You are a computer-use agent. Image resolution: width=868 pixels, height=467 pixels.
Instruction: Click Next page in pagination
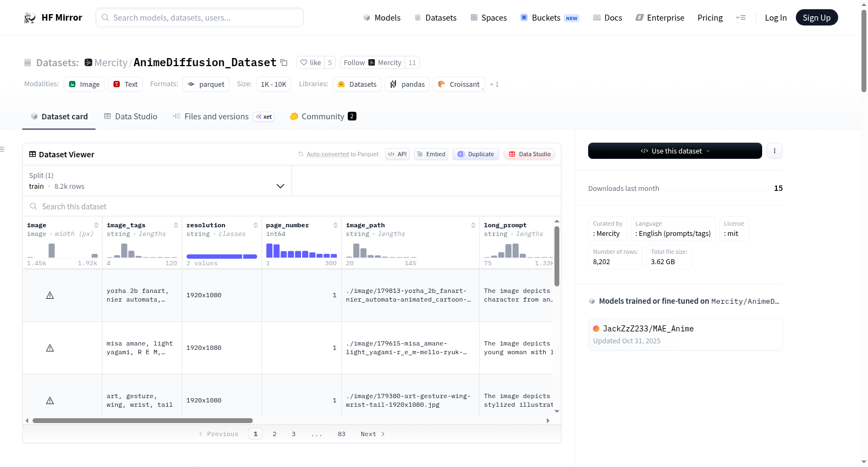[x=373, y=434]
